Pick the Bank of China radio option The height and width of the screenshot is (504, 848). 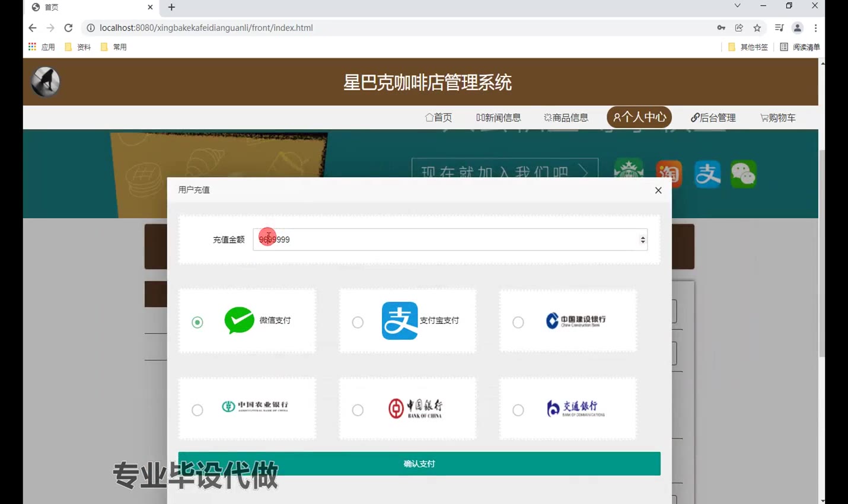(358, 410)
